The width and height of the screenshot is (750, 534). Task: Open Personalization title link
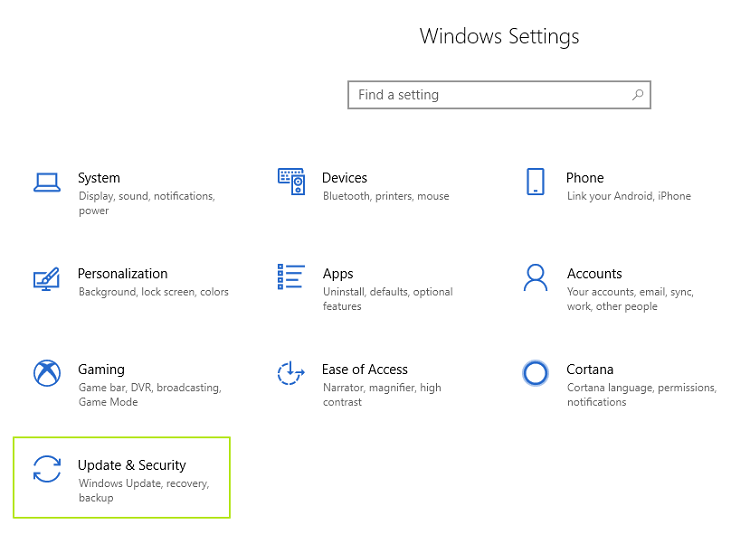click(x=123, y=274)
